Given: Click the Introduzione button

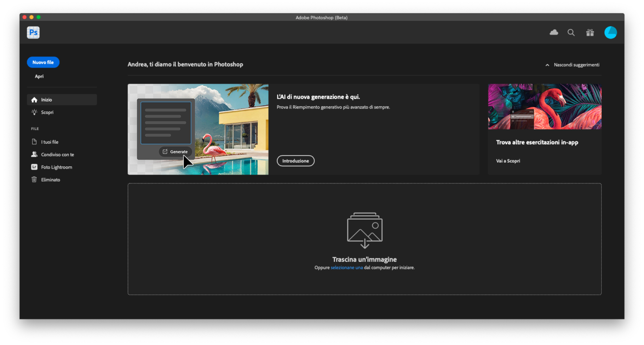Looking at the screenshot, I should click(x=295, y=161).
